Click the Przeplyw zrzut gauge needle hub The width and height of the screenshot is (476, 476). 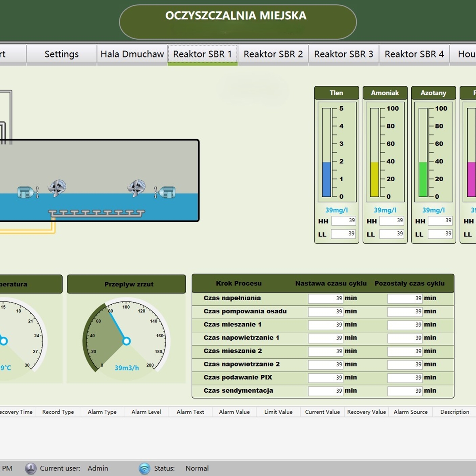127,341
